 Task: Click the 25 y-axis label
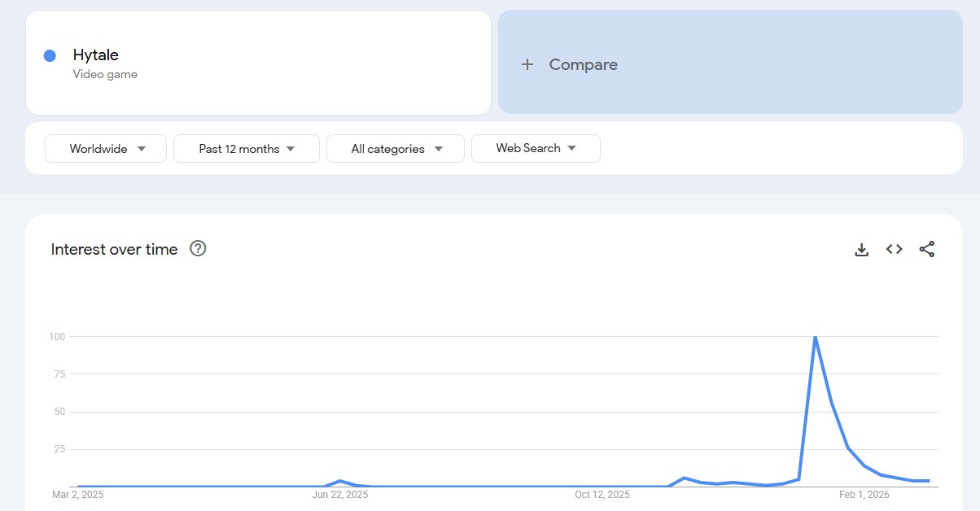59,449
